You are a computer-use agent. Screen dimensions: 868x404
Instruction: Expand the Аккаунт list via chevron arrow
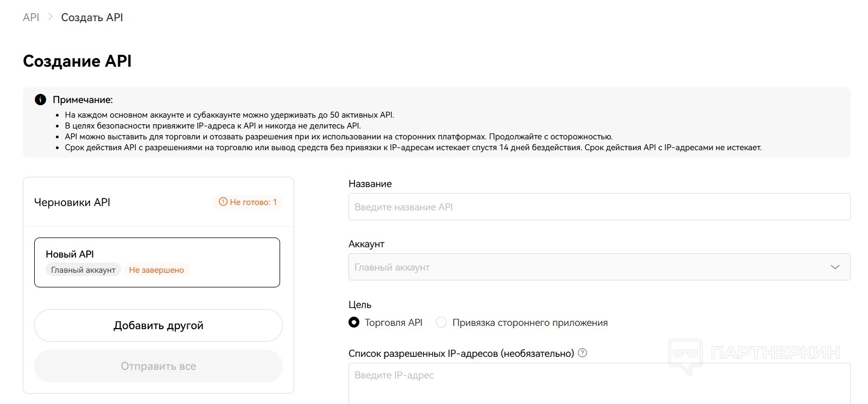tap(835, 267)
